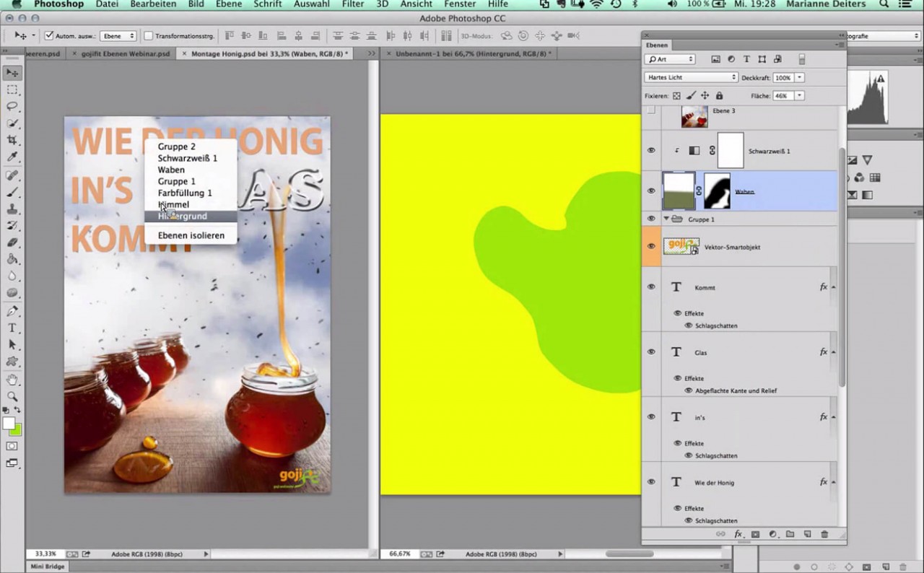Open the Filter menu

click(352, 4)
